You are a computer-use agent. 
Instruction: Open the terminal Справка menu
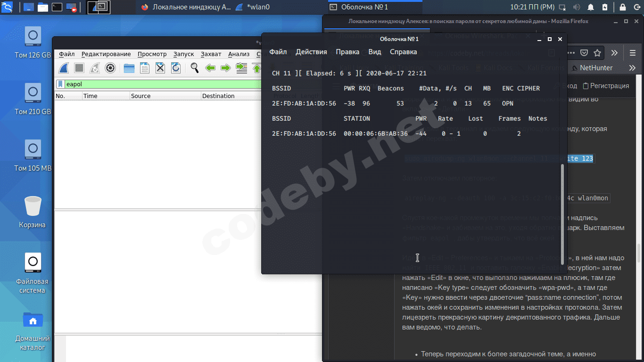(x=404, y=52)
